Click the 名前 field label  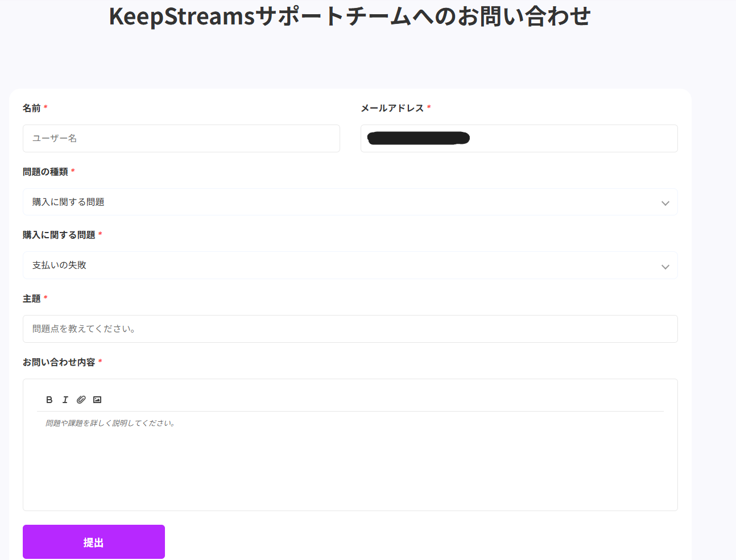pyautogui.click(x=32, y=108)
